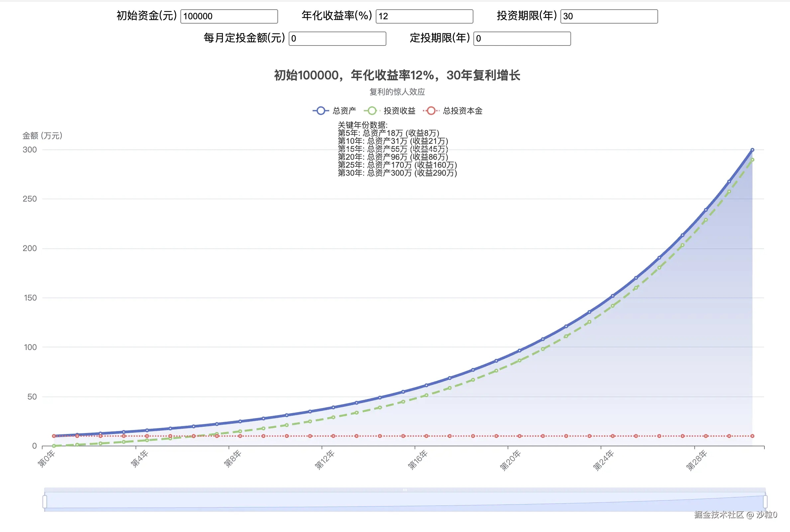
Task: Toggle the 总资产 legend series icon
Action: [x=321, y=111]
